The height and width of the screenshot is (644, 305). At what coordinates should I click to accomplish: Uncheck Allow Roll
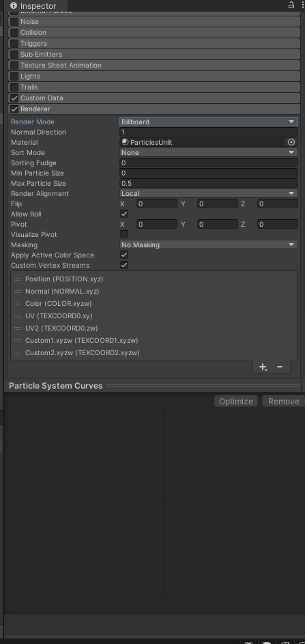pyautogui.click(x=124, y=214)
